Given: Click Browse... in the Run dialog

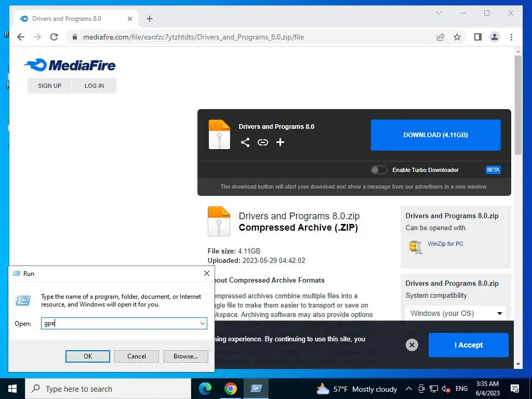Looking at the screenshot, I should pyautogui.click(x=185, y=356).
